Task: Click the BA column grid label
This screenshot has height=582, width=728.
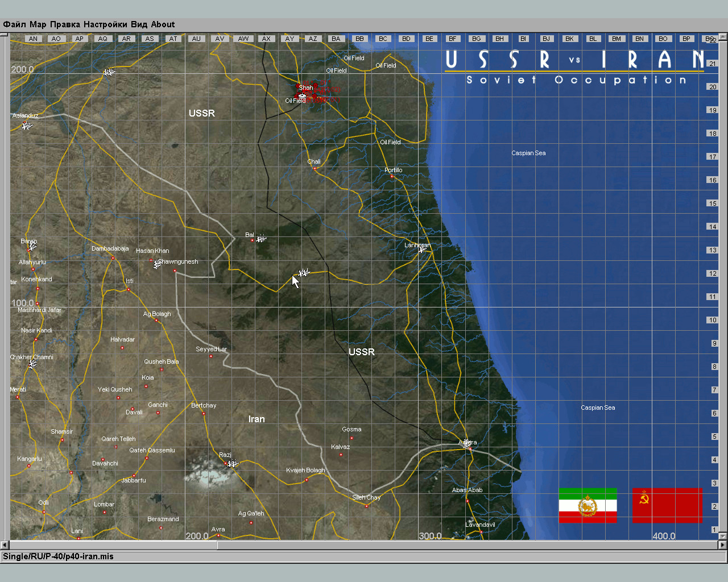Action: point(336,39)
